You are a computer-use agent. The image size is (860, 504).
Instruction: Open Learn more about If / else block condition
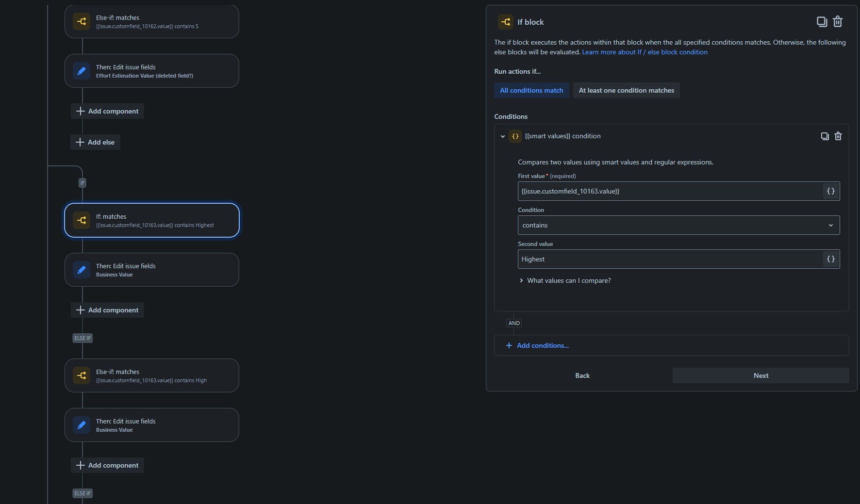[645, 52]
